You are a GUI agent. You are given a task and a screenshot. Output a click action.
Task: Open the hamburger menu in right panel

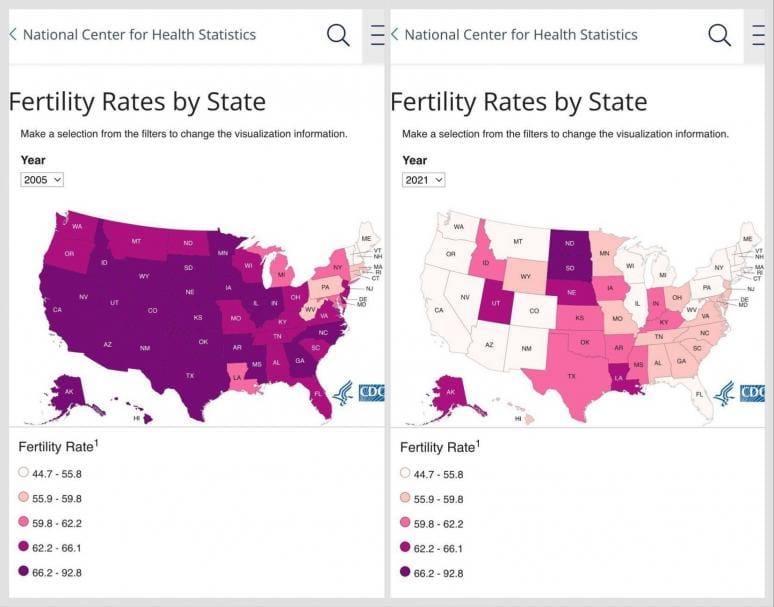coord(758,35)
